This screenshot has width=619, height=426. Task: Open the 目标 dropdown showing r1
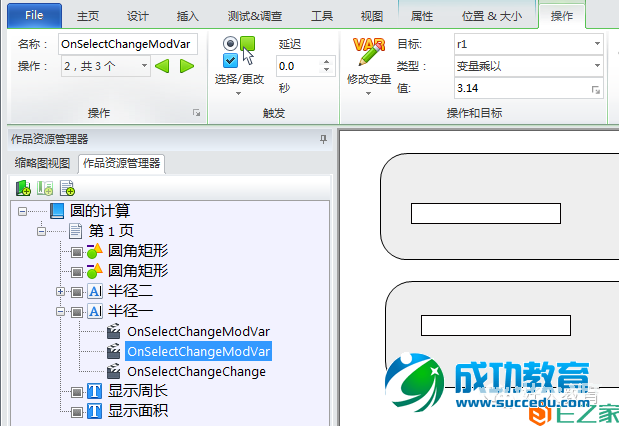529,44
